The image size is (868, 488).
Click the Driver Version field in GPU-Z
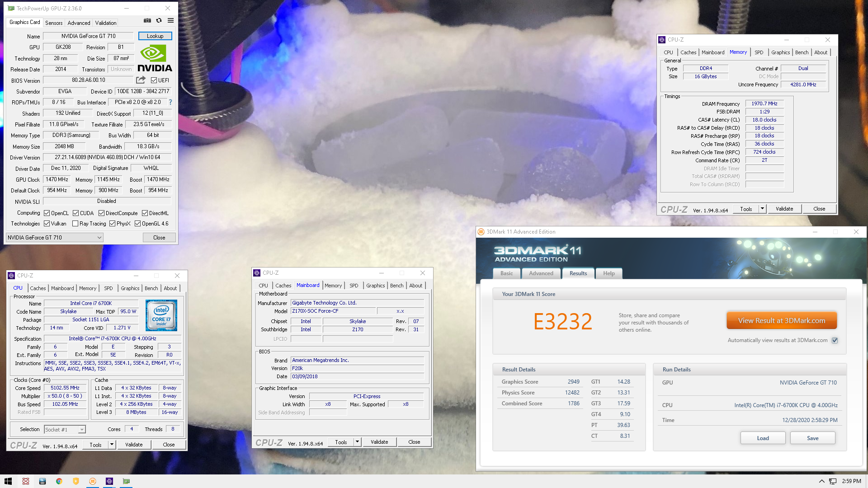(x=107, y=157)
